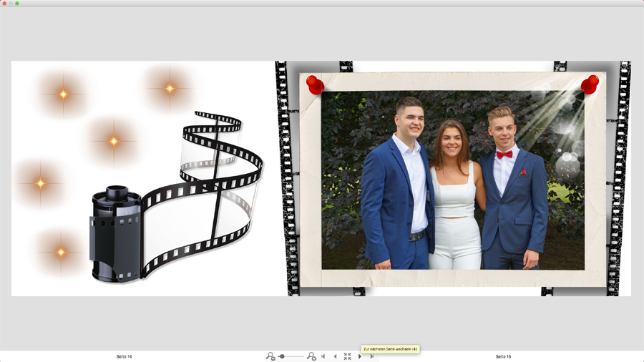644x362 pixels.
Task: Click the green full-screen window button
Action: coord(17,4)
